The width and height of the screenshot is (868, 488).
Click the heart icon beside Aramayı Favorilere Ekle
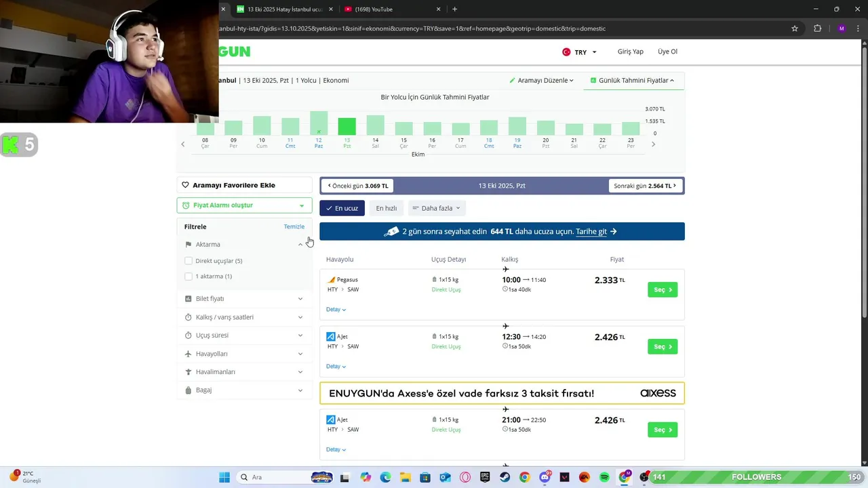185,185
